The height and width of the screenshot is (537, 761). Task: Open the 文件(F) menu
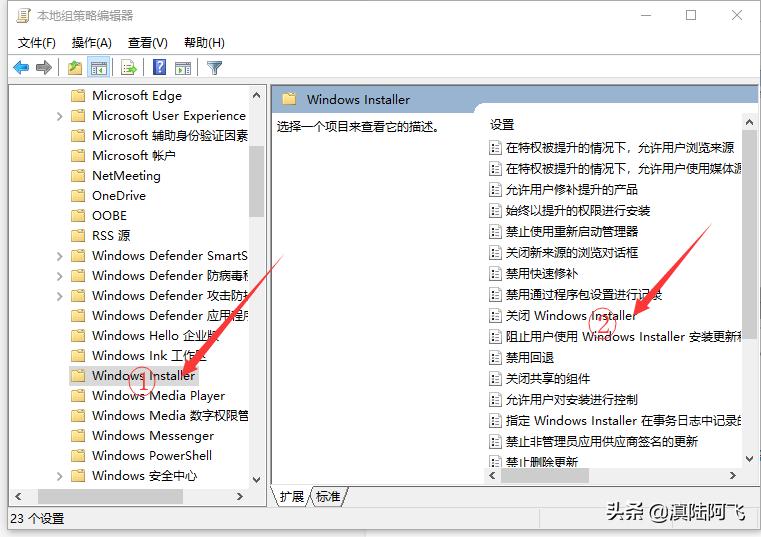click(x=37, y=43)
